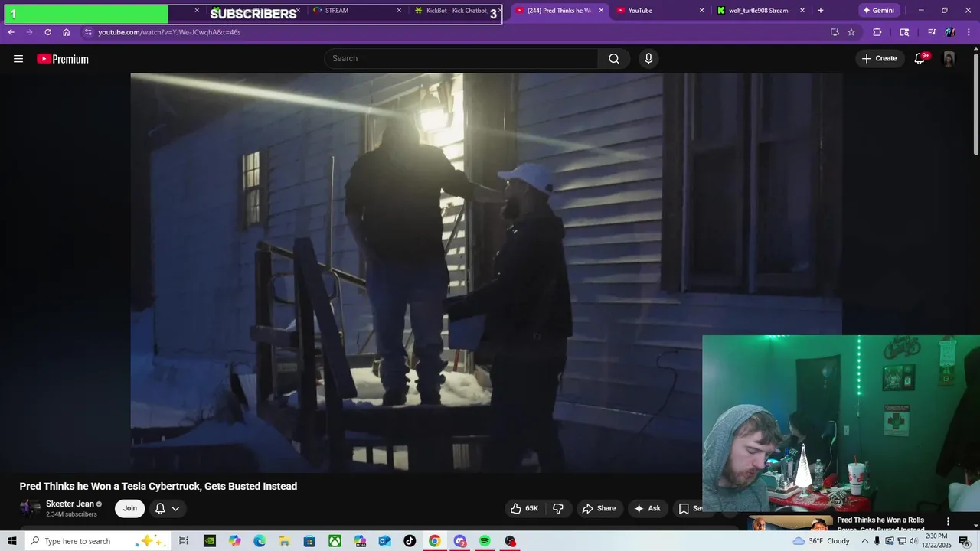Viewport: 980px width, 551px height.
Task: Open the tab search icon in the toolbar
Action: pyautogui.click(x=904, y=32)
